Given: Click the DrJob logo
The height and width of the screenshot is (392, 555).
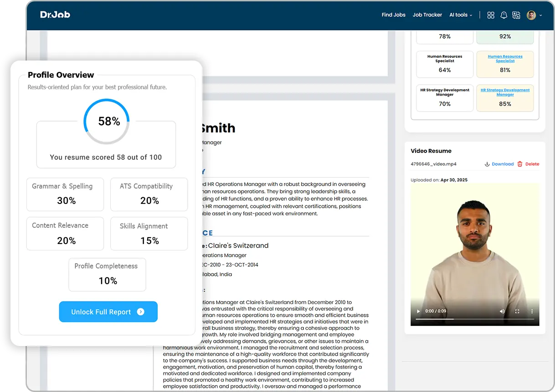Looking at the screenshot, I should (55, 15).
